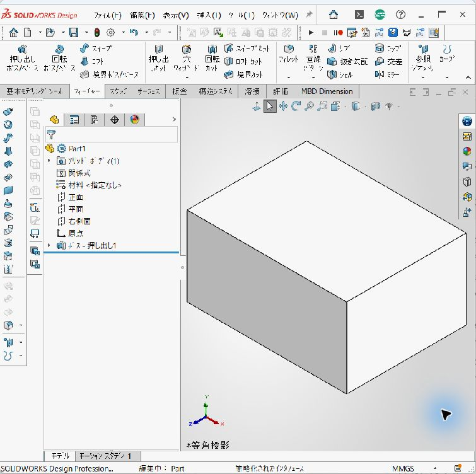Expand the manager tabs right chevron

[x=174, y=119]
